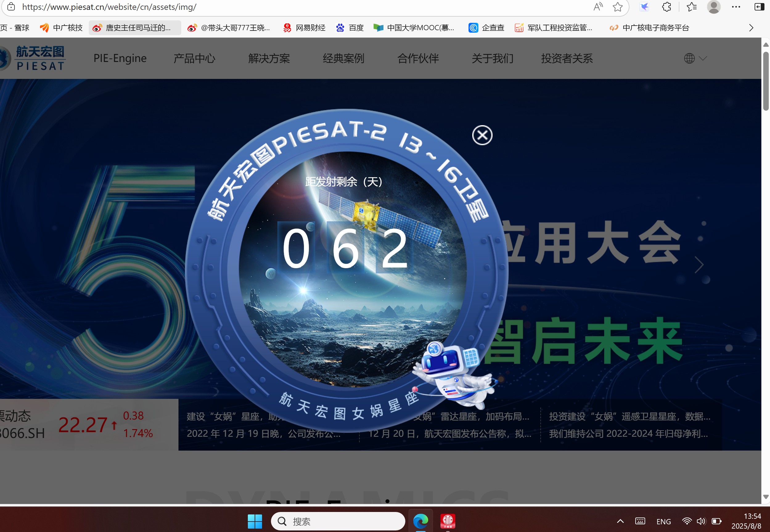Open the 网易财经 bookmark
The width and height of the screenshot is (770, 532).
click(x=304, y=28)
